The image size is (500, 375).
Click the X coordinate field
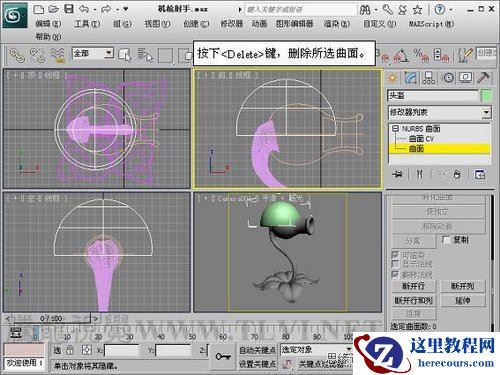pos(121,351)
